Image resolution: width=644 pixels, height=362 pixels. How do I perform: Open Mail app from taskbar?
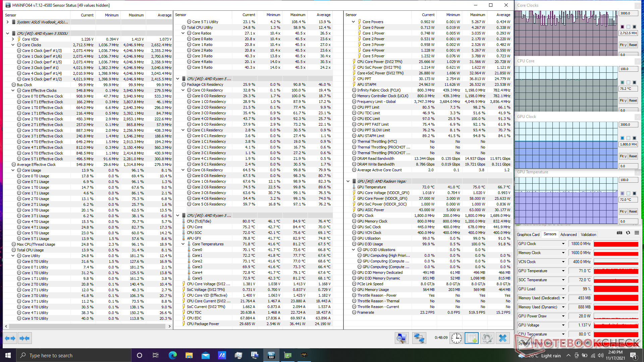pos(205,355)
